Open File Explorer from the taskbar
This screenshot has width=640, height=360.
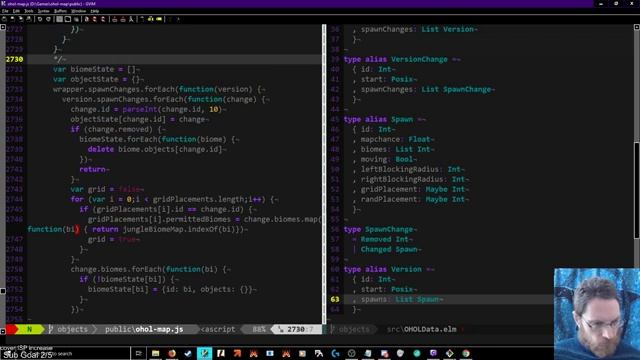(x=156, y=353)
